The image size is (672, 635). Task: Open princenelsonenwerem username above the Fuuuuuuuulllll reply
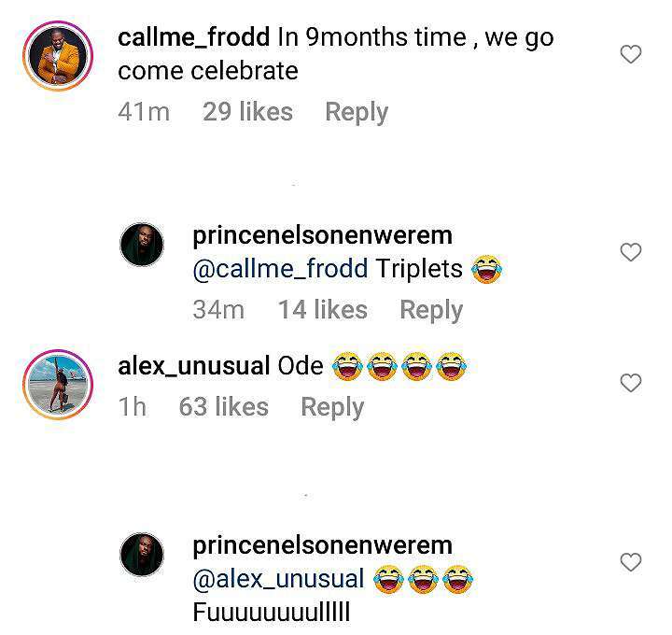point(322,545)
